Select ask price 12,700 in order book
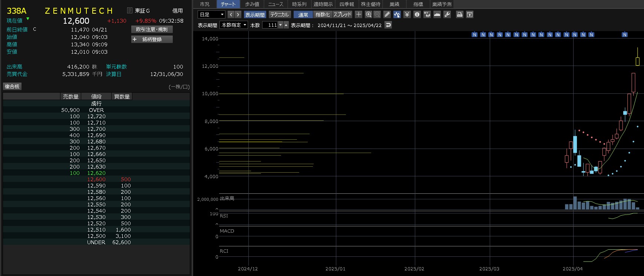This screenshot has width=644, height=276. tap(96, 129)
